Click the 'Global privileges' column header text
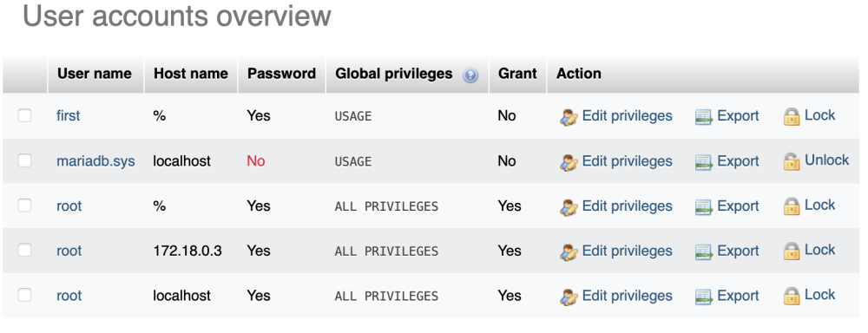Image resolution: width=868 pixels, height=333 pixels. coord(394,74)
